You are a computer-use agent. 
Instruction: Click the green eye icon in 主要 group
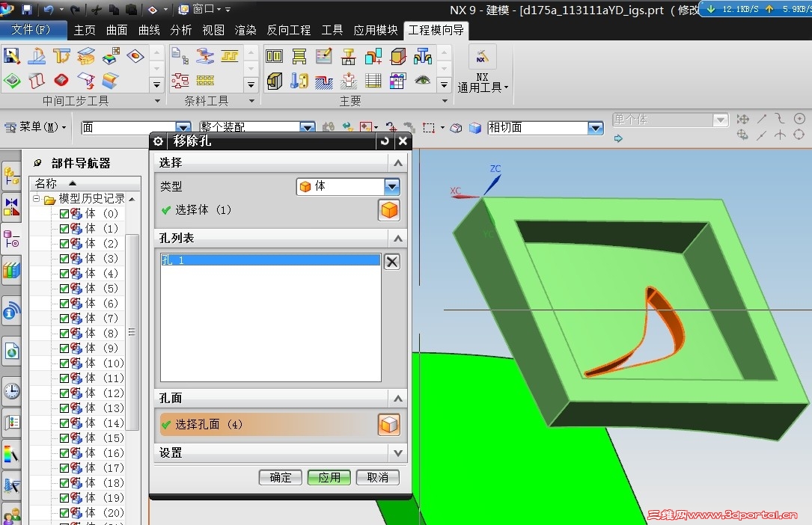point(423,80)
